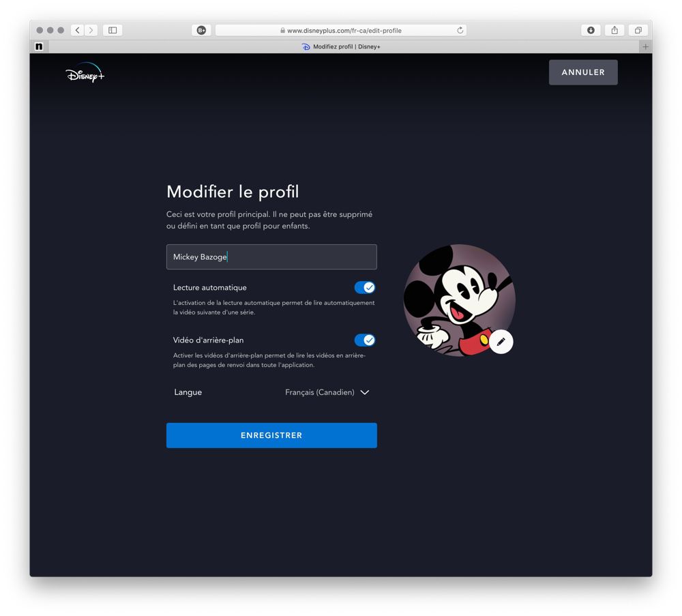Go back with Safari back arrow
Viewport: 682px width, 616px height.
point(78,30)
